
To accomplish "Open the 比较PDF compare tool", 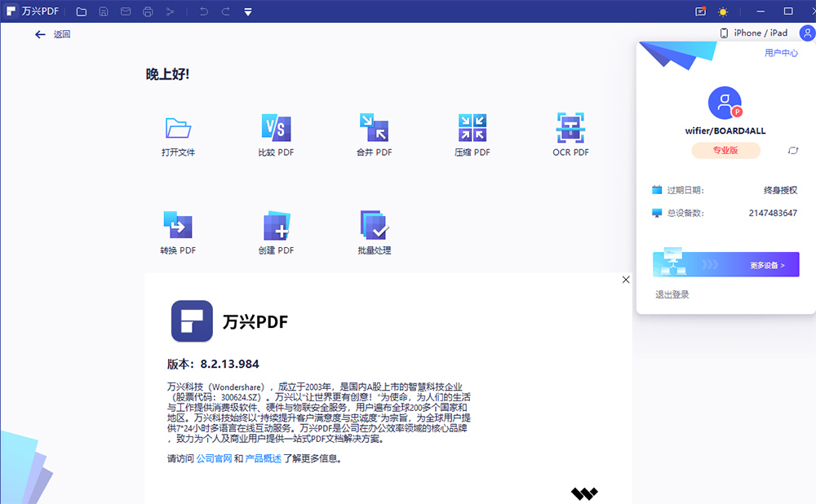I will (x=276, y=133).
